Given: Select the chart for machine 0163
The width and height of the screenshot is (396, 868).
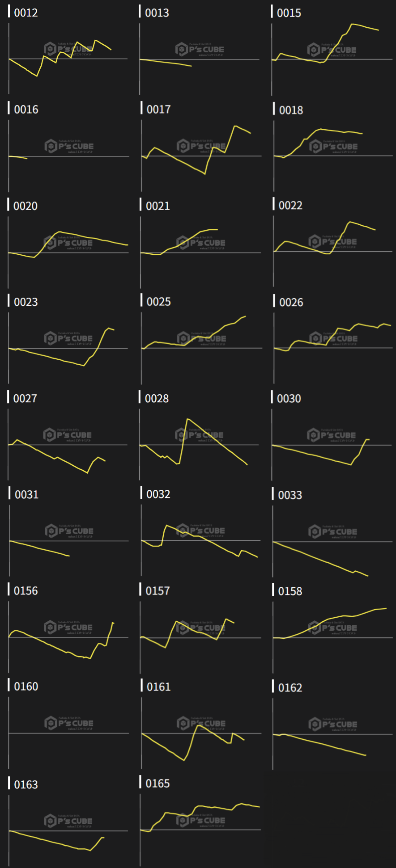Looking at the screenshot, I should click(x=68, y=830).
